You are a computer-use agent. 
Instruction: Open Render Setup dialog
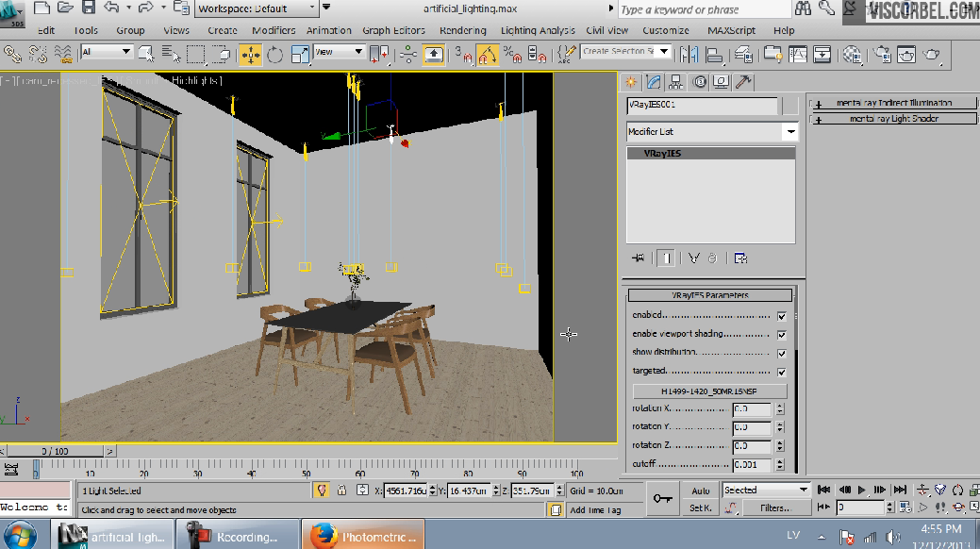(883, 55)
